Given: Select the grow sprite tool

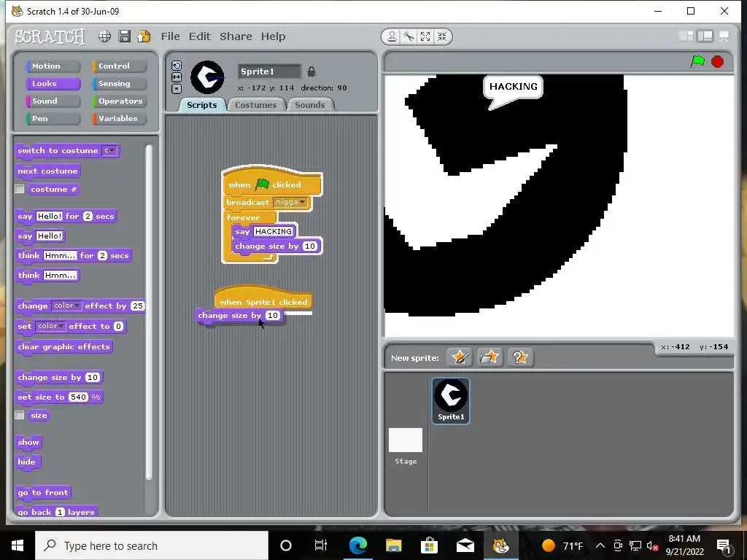Looking at the screenshot, I should 425,36.
